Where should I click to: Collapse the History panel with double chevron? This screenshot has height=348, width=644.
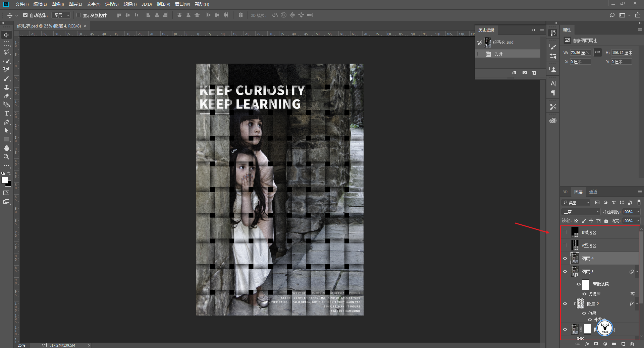(x=534, y=30)
